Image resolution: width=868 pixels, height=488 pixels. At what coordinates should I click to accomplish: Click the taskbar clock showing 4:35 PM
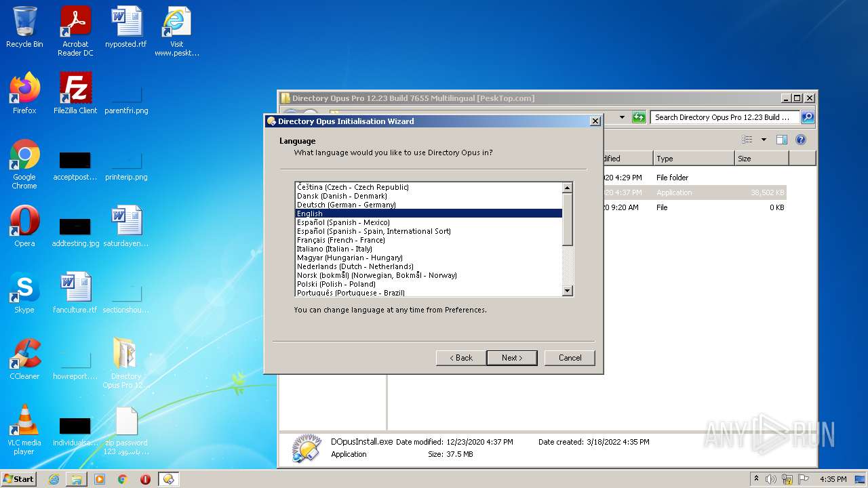click(833, 479)
